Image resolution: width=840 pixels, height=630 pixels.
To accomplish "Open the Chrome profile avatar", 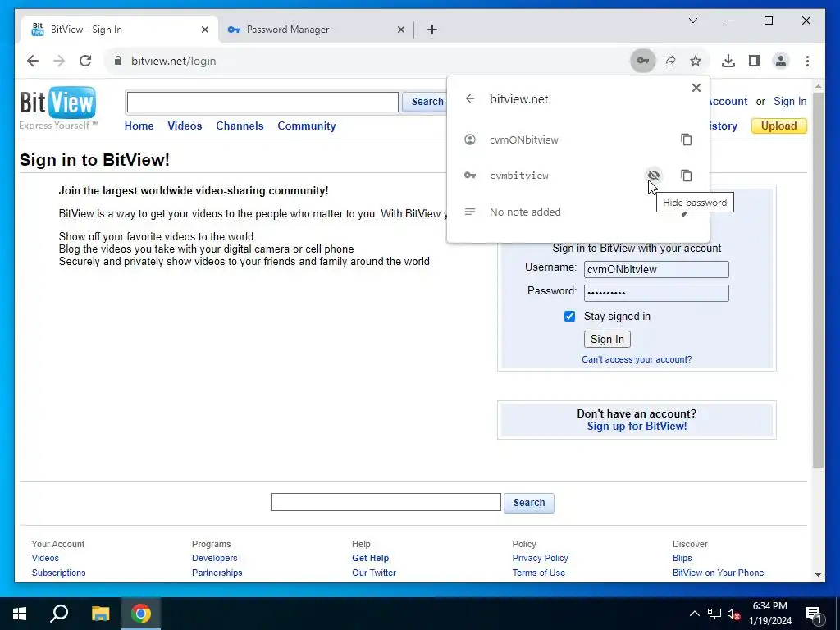I will click(x=781, y=61).
